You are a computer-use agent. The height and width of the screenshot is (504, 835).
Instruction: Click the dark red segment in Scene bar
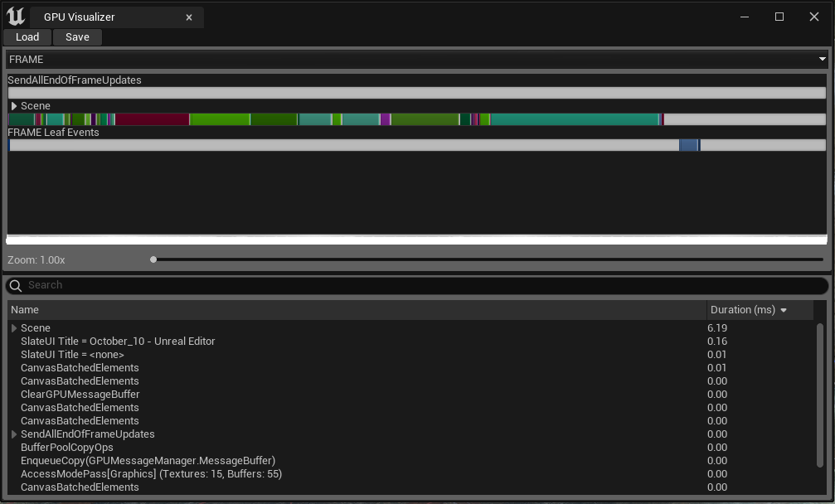click(x=153, y=119)
